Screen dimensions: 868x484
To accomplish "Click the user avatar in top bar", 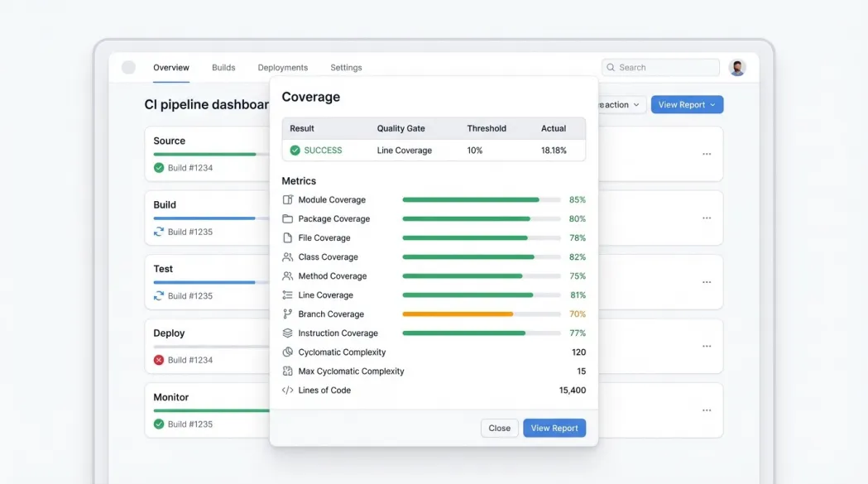I will pos(737,68).
